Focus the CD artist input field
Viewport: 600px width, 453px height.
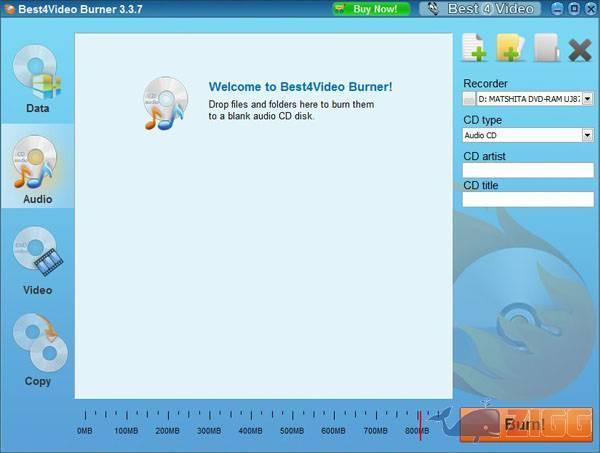coord(528,170)
